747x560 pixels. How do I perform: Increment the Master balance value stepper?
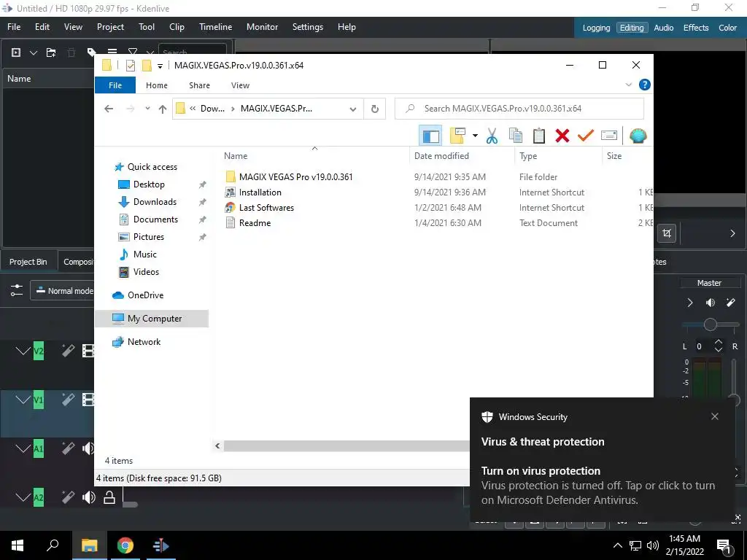pyautogui.click(x=719, y=342)
